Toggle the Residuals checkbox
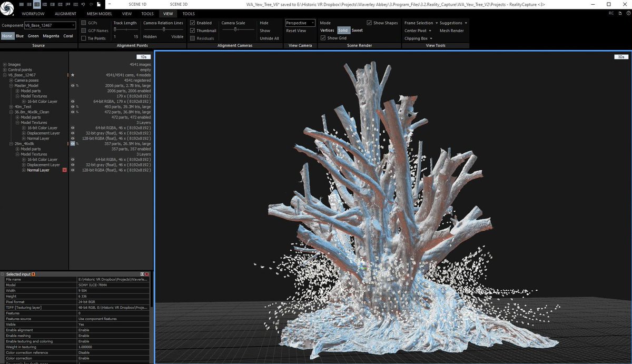This screenshot has height=364, width=632. pos(193,38)
